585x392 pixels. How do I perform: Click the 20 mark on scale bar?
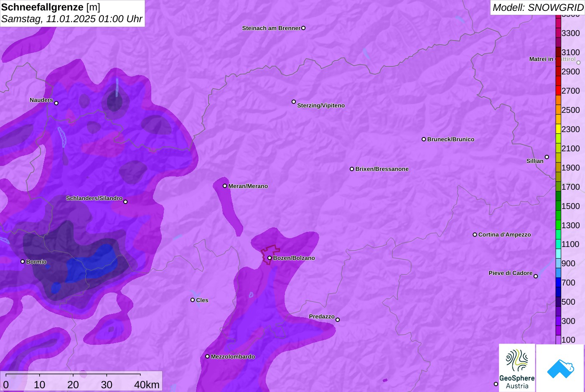73,385
